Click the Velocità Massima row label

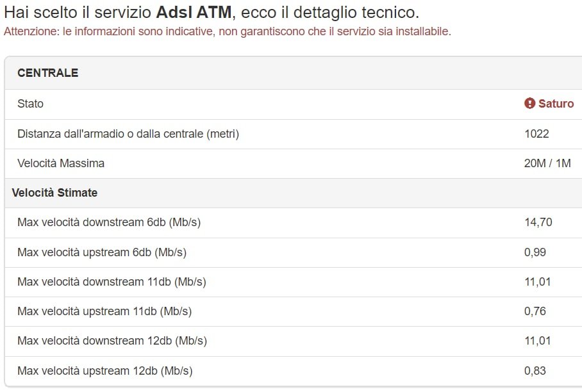tap(61, 163)
